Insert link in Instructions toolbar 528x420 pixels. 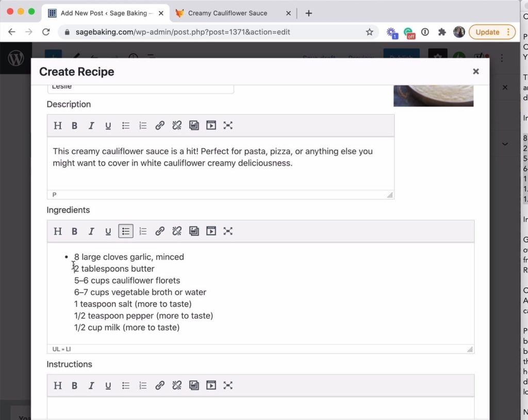point(160,385)
